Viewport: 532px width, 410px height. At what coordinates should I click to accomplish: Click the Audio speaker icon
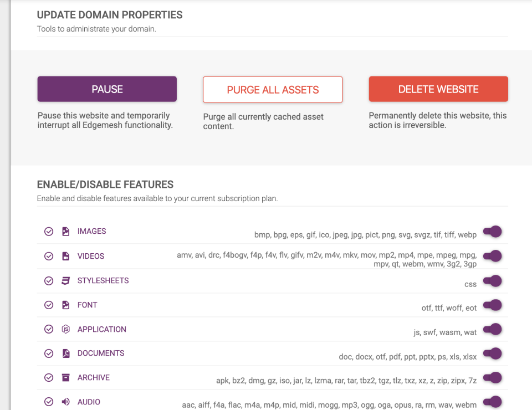coord(65,402)
